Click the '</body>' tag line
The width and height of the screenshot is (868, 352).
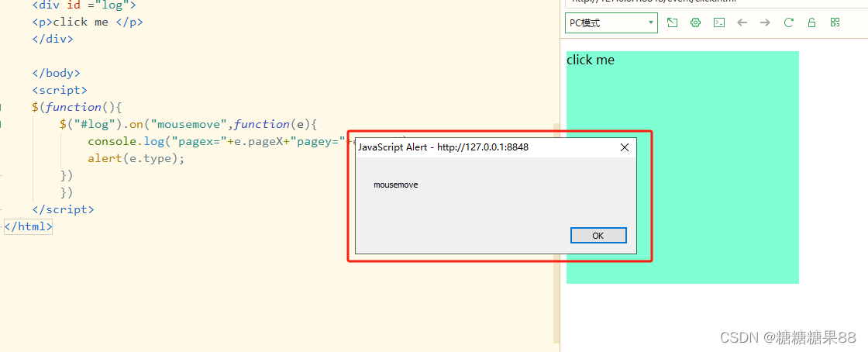pos(56,73)
